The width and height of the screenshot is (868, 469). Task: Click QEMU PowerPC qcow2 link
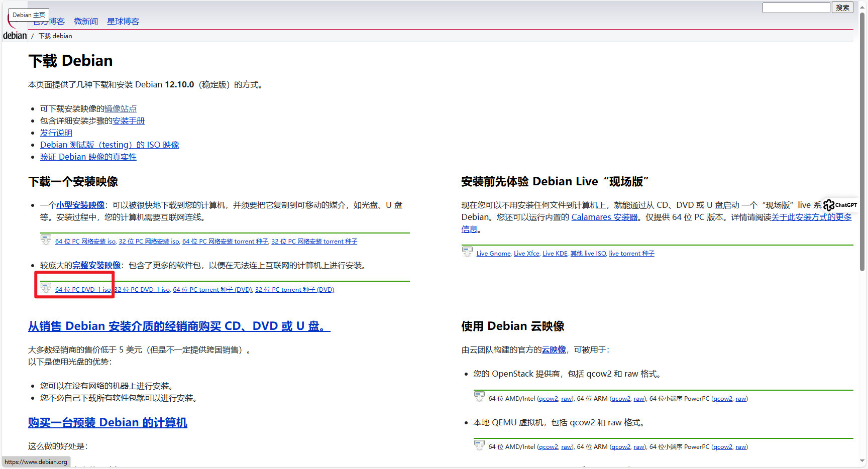[723, 447]
